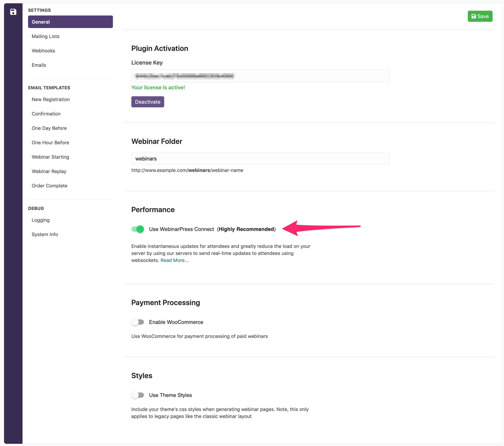Image resolution: width=504 pixels, height=446 pixels.
Task: Open the Emails settings section
Action: (x=39, y=65)
